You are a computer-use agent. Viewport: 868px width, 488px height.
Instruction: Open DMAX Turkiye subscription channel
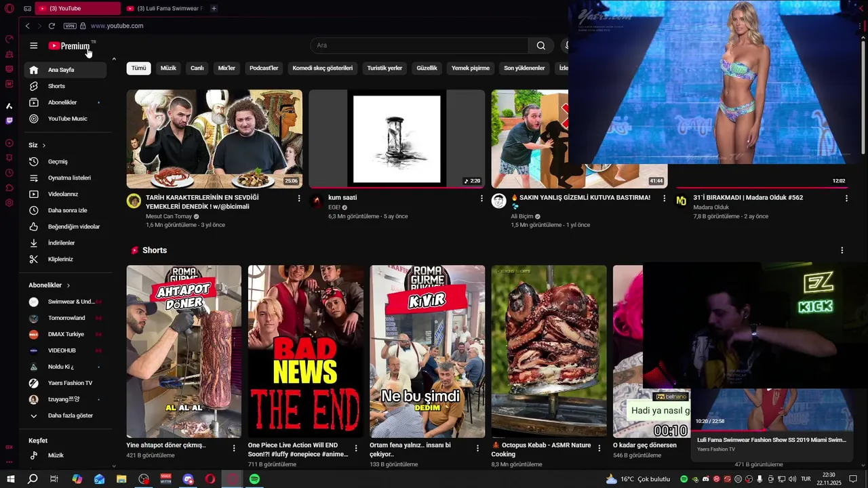66,334
